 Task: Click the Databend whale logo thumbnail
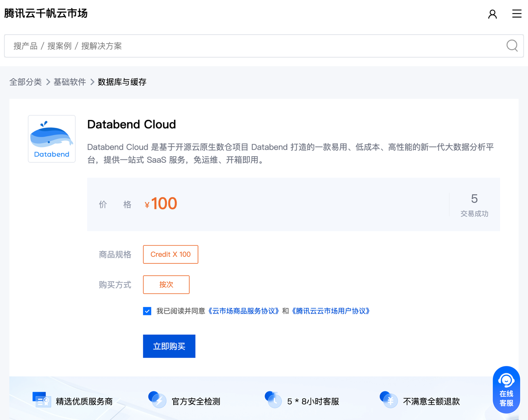click(52, 138)
